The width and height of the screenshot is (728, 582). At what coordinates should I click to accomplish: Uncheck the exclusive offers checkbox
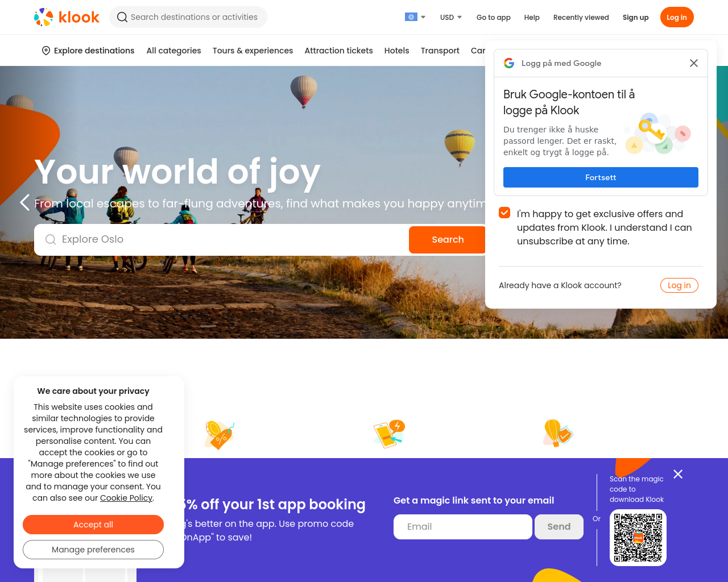click(504, 213)
